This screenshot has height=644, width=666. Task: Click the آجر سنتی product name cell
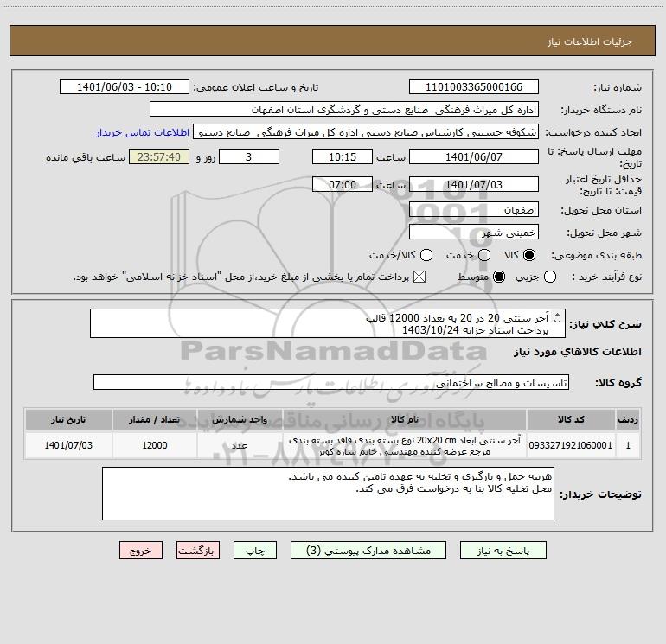point(405,445)
